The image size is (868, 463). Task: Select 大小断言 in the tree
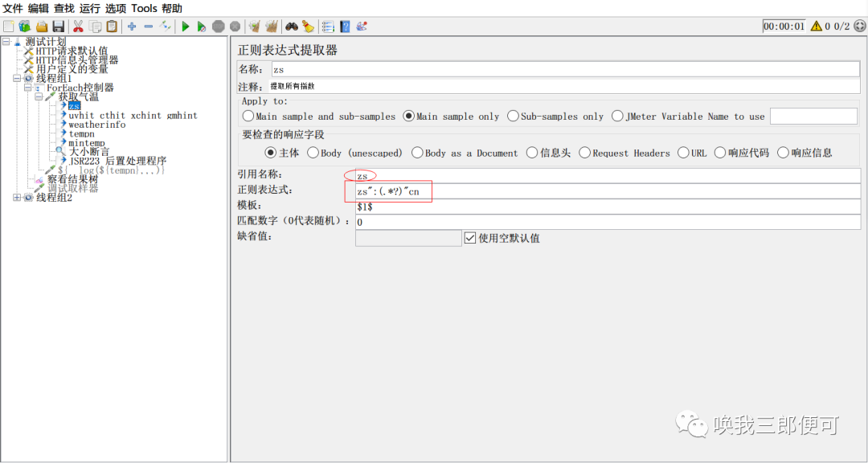click(89, 151)
